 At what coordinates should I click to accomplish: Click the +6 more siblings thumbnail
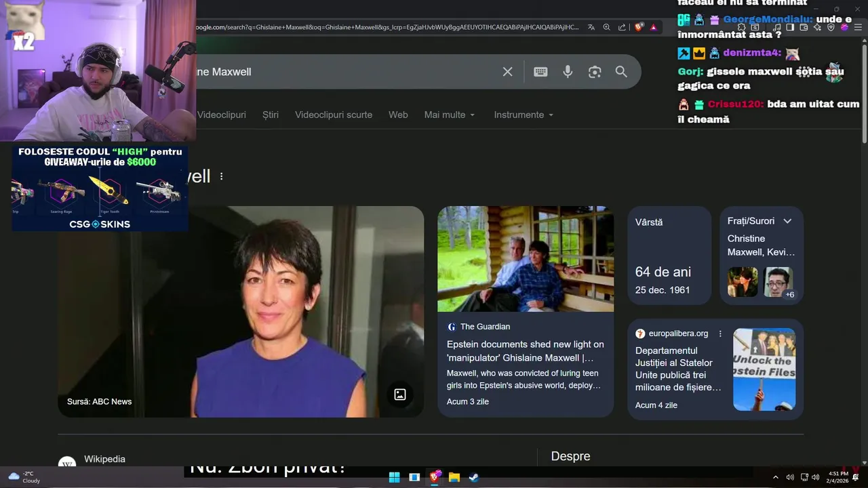[778, 282]
